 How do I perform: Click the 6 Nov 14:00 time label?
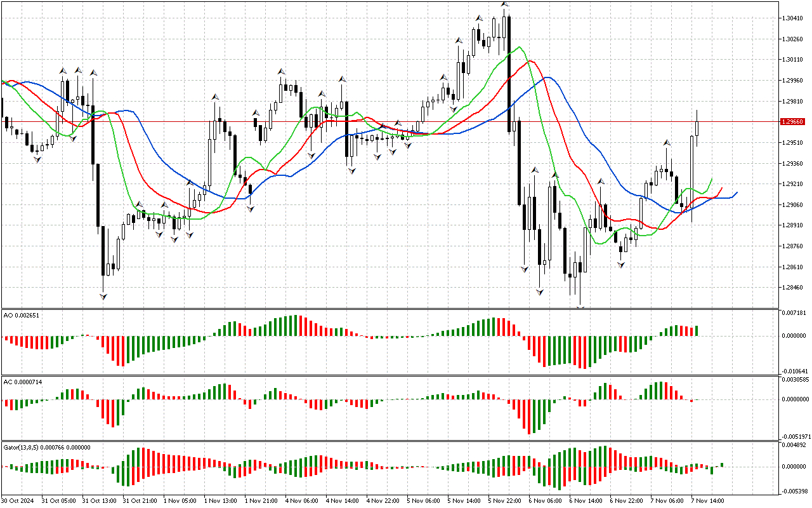coord(587,500)
